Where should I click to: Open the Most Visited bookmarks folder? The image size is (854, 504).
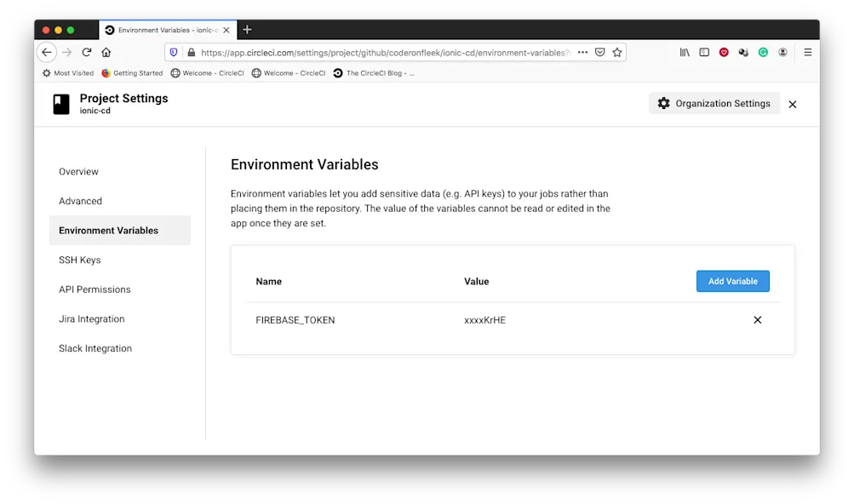tap(67, 73)
